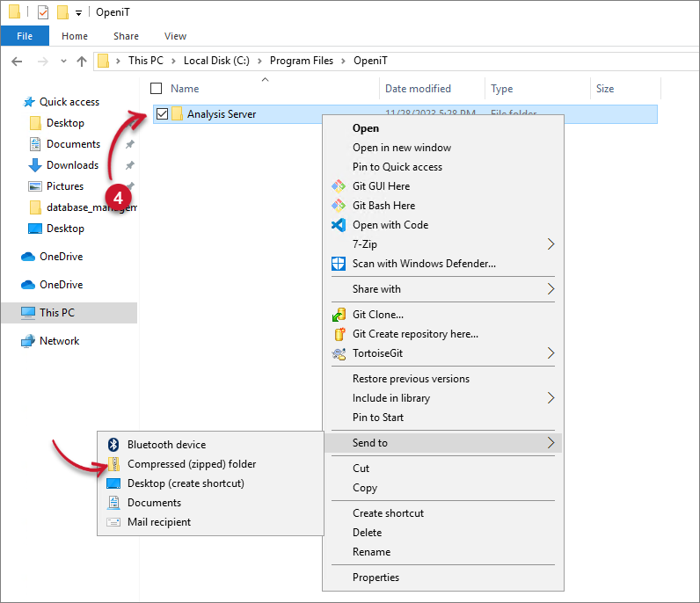700x603 pixels.
Task: Sort by Type column header
Action: click(502, 89)
